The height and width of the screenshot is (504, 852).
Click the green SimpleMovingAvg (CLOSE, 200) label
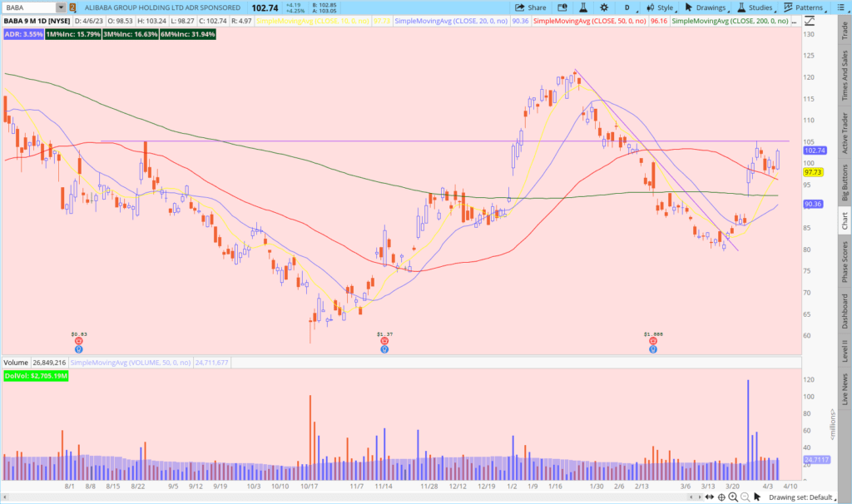[730, 21]
